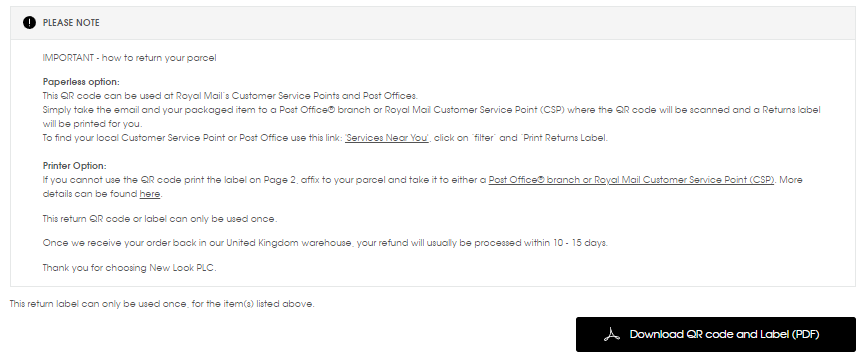Click the exclamation icon beside Please Note

[x=29, y=23]
